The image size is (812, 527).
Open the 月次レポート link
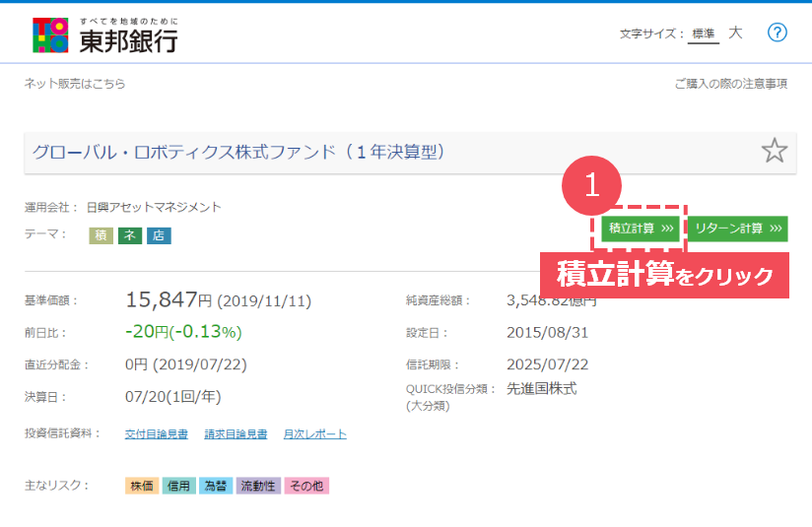click(x=315, y=433)
